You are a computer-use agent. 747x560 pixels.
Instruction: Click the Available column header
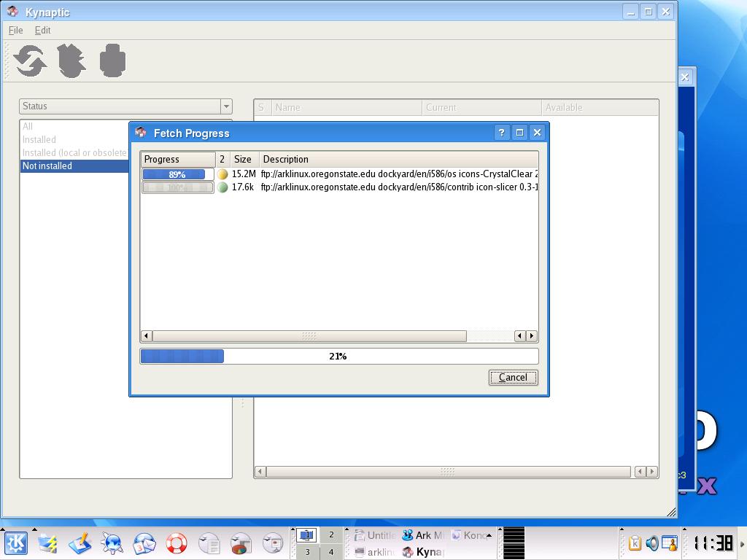600,108
